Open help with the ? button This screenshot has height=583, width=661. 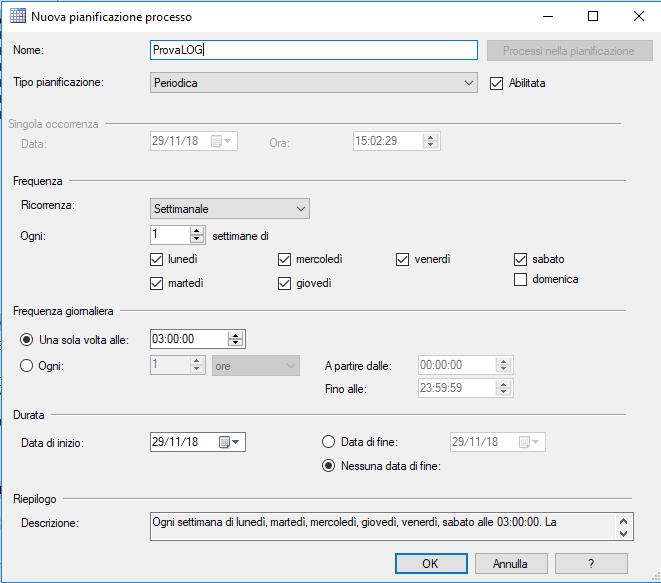pos(591,563)
